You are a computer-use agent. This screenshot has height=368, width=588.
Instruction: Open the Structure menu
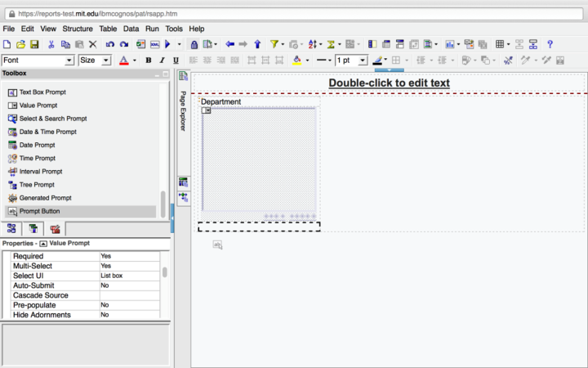pos(78,29)
